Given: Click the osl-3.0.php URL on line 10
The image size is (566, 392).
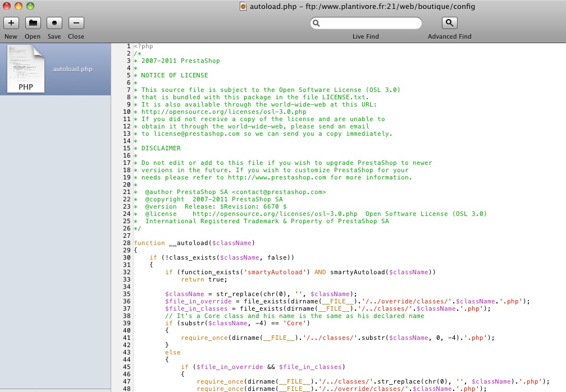Looking at the screenshot, I should click(224, 112).
